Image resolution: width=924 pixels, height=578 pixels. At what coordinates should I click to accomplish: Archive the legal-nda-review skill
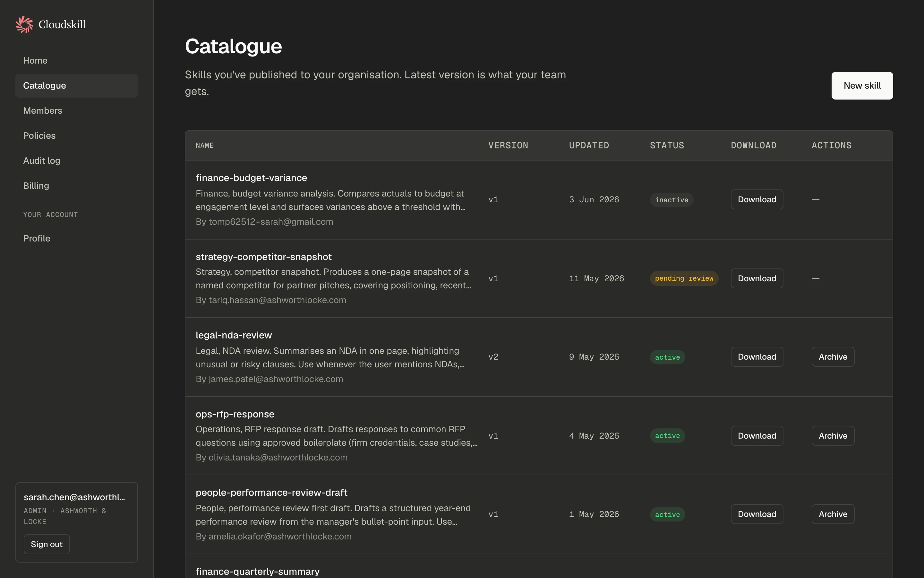tap(833, 357)
